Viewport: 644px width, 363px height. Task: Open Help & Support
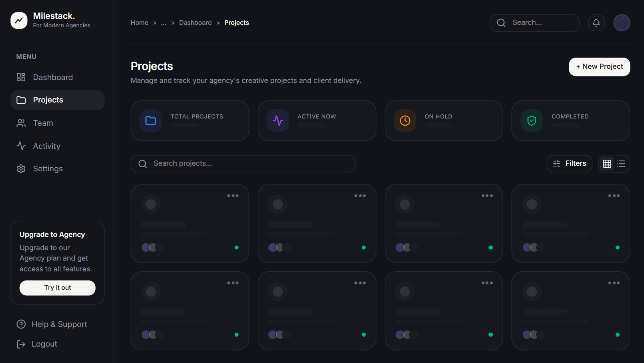pos(52,324)
